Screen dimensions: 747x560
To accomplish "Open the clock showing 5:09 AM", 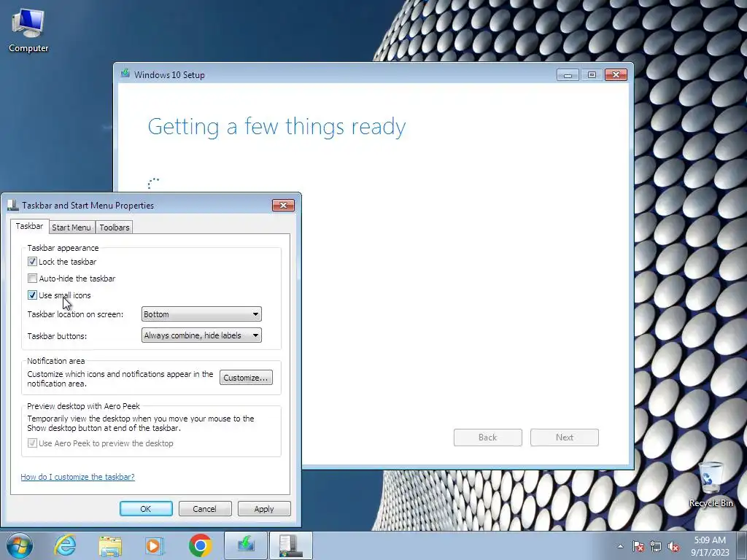I will point(710,545).
